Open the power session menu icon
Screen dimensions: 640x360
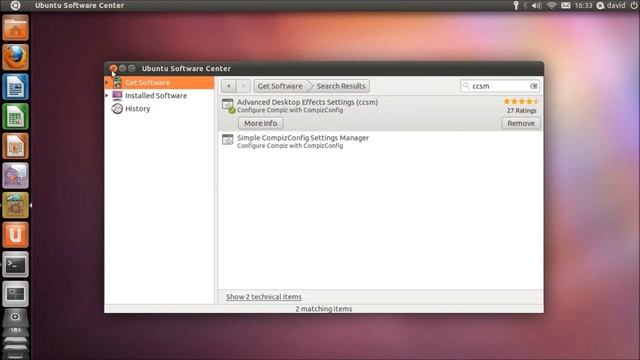634,5
